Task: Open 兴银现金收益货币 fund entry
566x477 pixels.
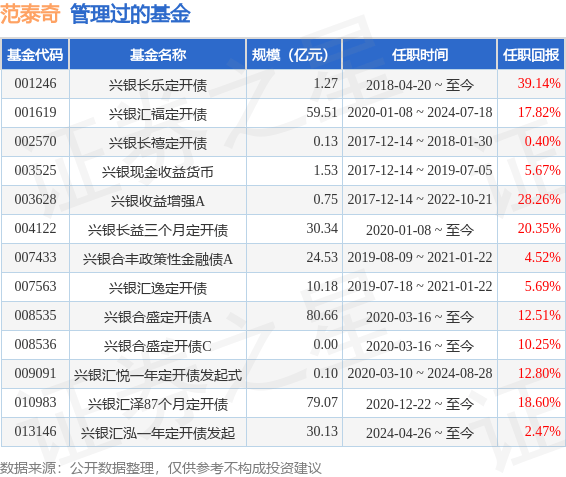Action: tap(158, 172)
